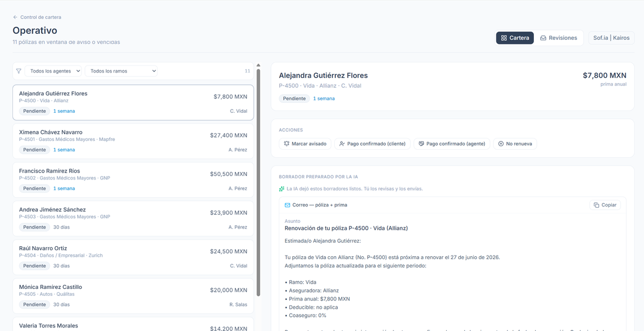Open Valeria Torres Morales policy
The image size is (644, 331).
click(133, 324)
